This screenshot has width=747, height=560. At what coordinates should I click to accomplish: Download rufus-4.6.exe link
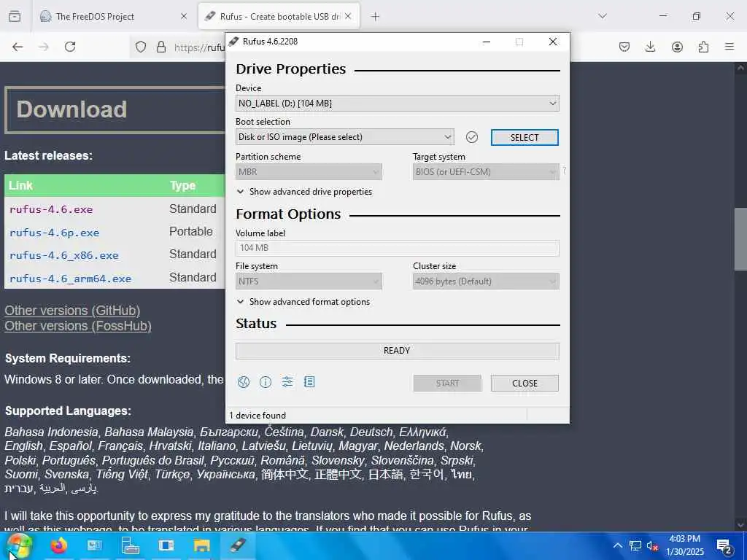tap(51, 209)
